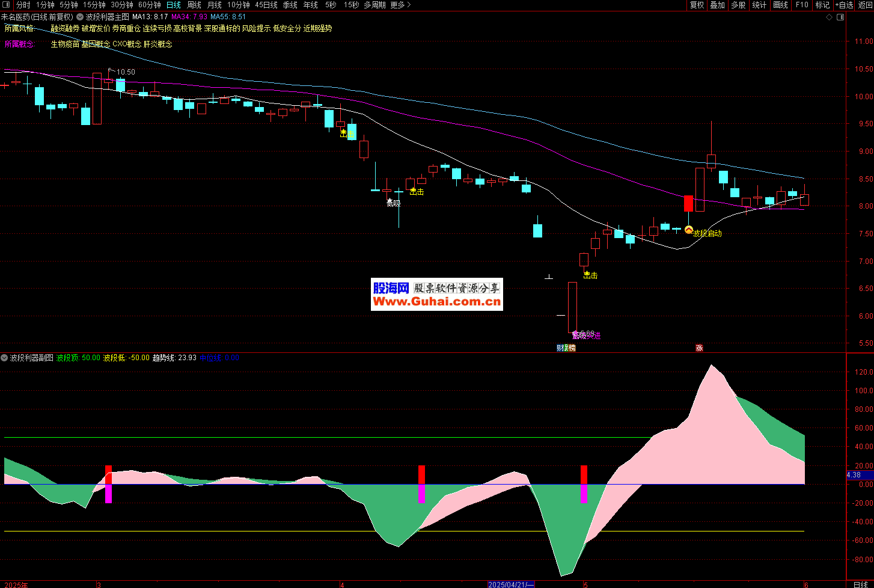Click the MA55: 8.51 value
The width and height of the screenshot is (874, 588).
pos(228,17)
